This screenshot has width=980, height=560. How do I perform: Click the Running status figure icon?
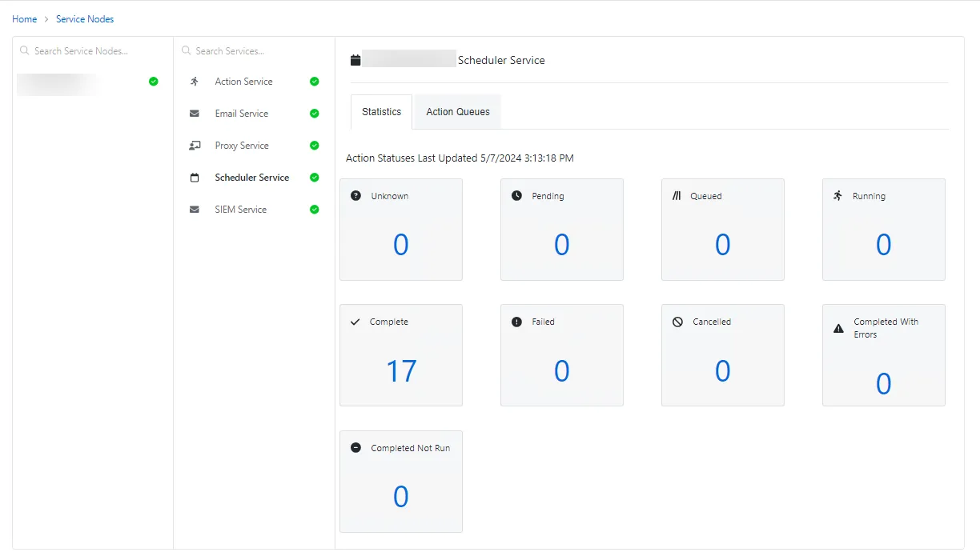pyautogui.click(x=837, y=195)
